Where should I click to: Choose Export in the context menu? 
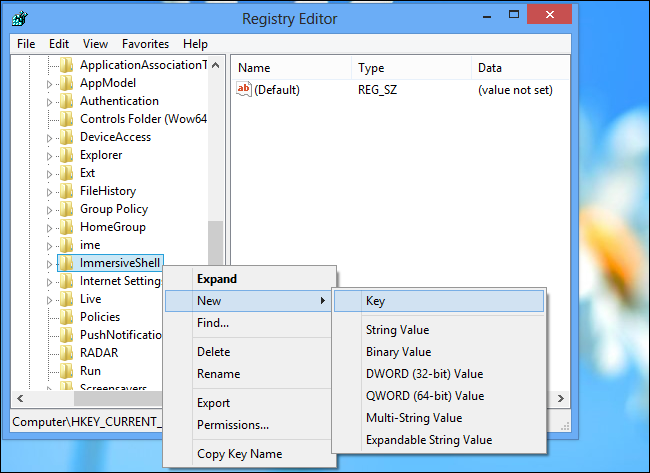(250, 403)
